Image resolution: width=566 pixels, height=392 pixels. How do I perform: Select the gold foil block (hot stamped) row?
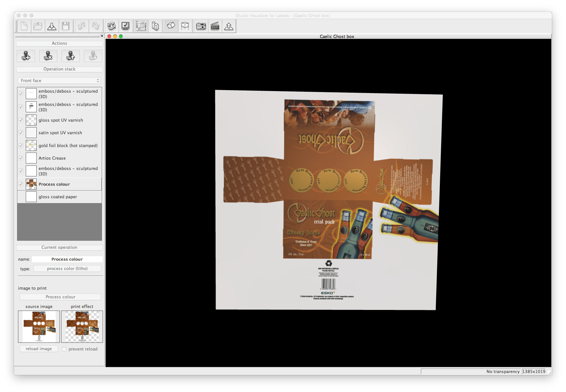coord(60,145)
